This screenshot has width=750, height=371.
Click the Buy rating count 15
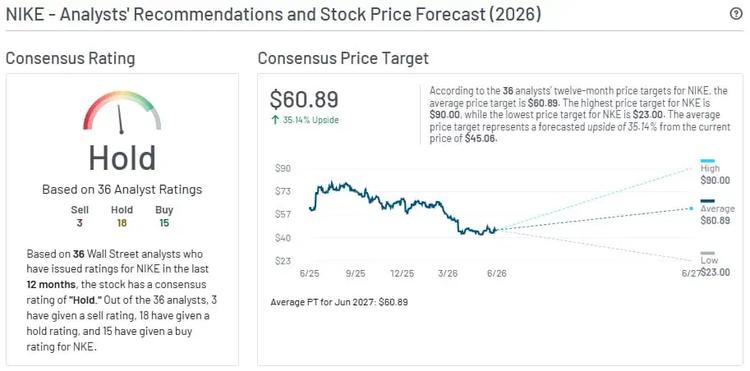(x=164, y=223)
